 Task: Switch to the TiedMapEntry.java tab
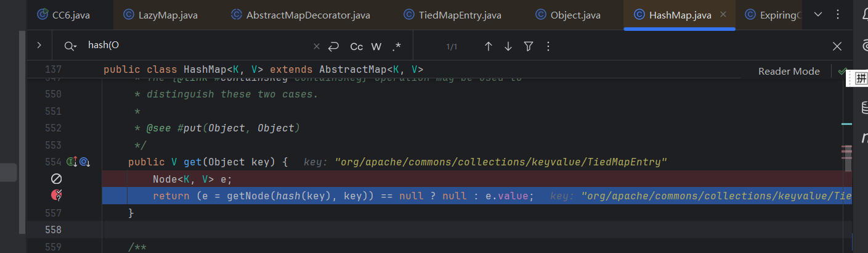click(x=452, y=15)
